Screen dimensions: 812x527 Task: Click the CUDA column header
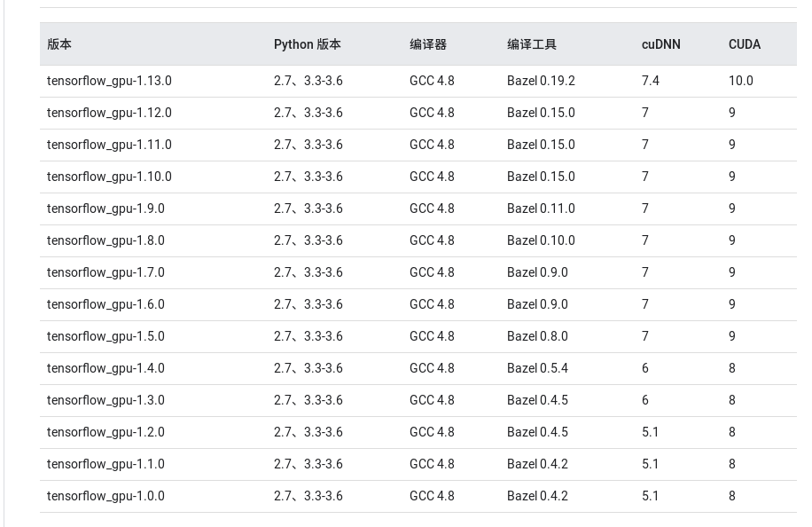point(744,44)
